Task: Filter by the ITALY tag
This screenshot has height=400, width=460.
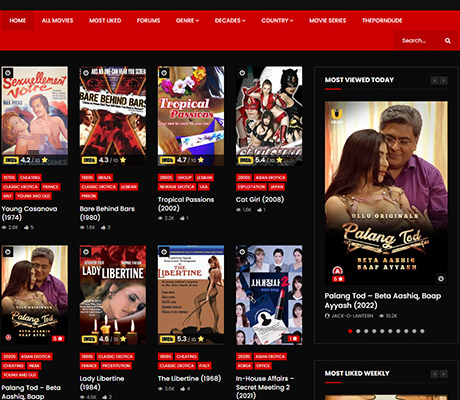Action: (204, 366)
